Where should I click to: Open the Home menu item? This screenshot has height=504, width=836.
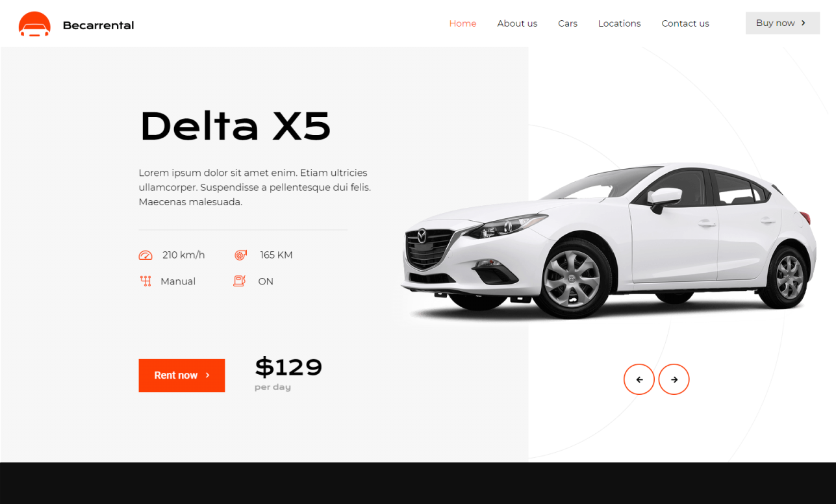(462, 23)
